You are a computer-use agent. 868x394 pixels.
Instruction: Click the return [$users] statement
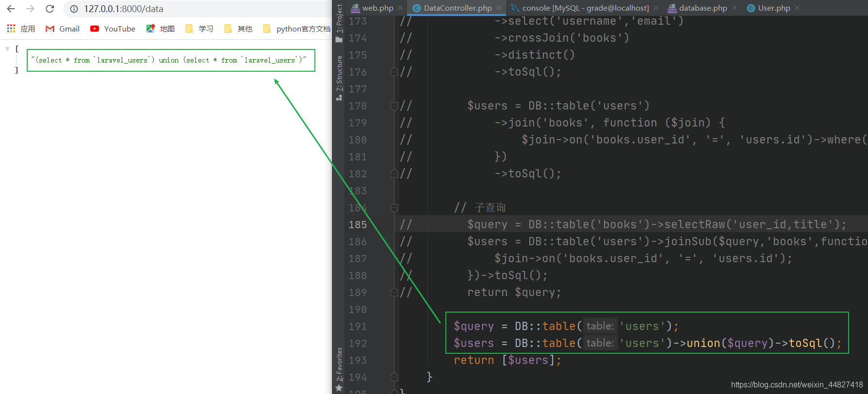point(508,360)
